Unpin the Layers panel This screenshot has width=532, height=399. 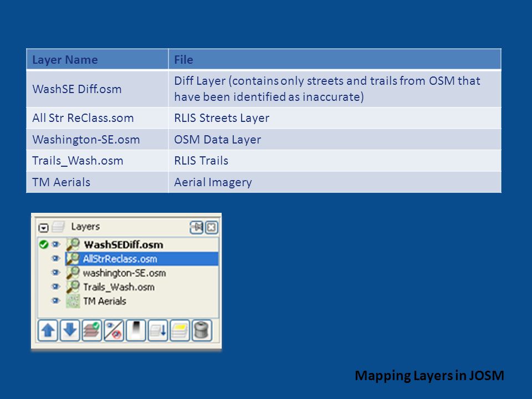click(x=196, y=227)
